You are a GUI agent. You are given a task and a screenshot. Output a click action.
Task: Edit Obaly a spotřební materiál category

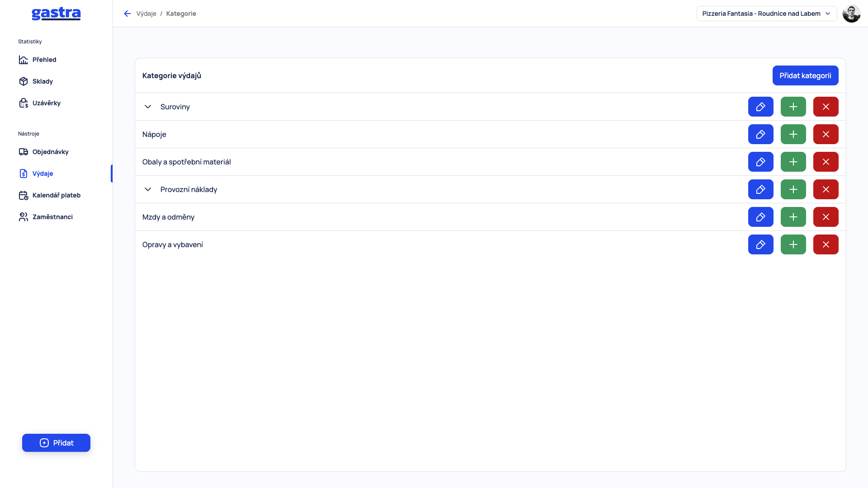pyautogui.click(x=760, y=162)
